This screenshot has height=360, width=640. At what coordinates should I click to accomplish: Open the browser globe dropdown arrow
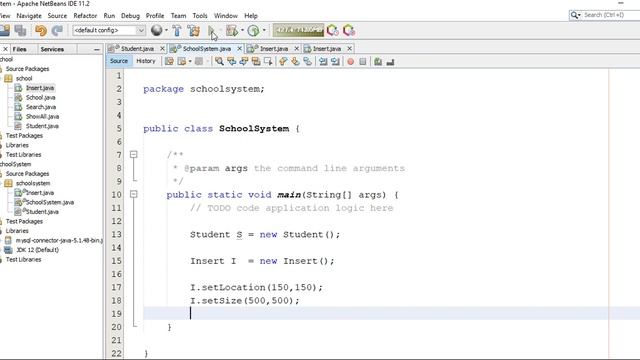(x=166, y=30)
